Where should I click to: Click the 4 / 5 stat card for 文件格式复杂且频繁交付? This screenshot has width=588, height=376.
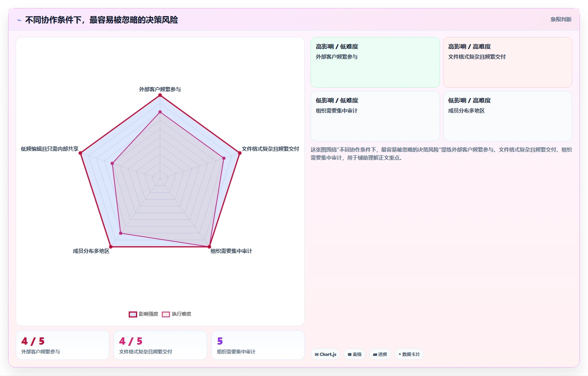pos(160,345)
